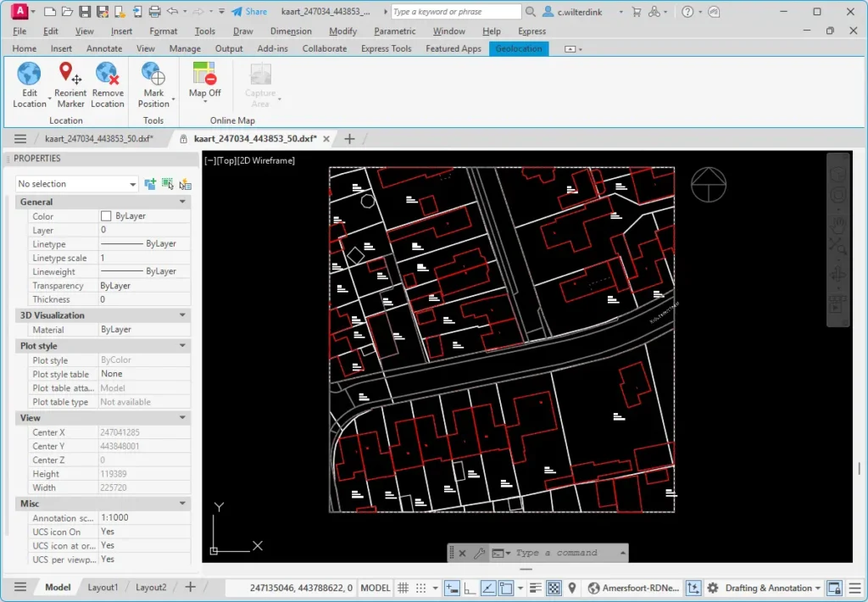The height and width of the screenshot is (602, 868).
Task: Open the Dimension menu
Action: 291,31
